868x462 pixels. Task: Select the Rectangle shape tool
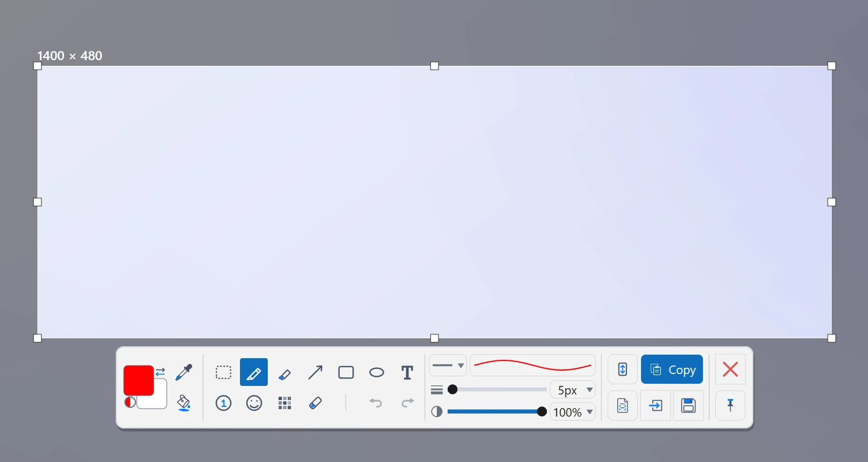[346, 372]
